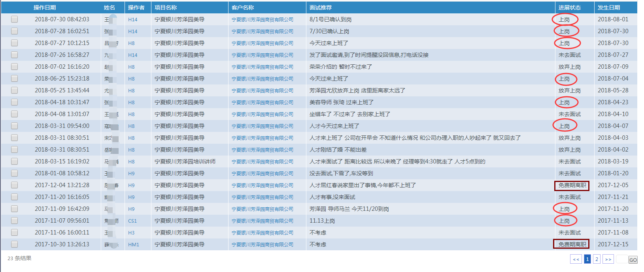Tick the checkbox for row 2018-01-08 10:58:12
This screenshot has height=272, width=644.
click(15, 173)
